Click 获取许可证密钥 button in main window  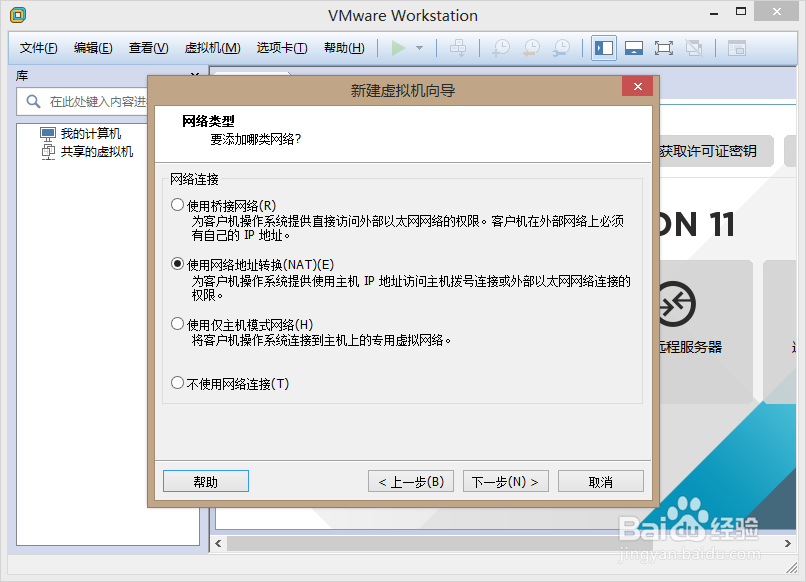tap(716, 151)
